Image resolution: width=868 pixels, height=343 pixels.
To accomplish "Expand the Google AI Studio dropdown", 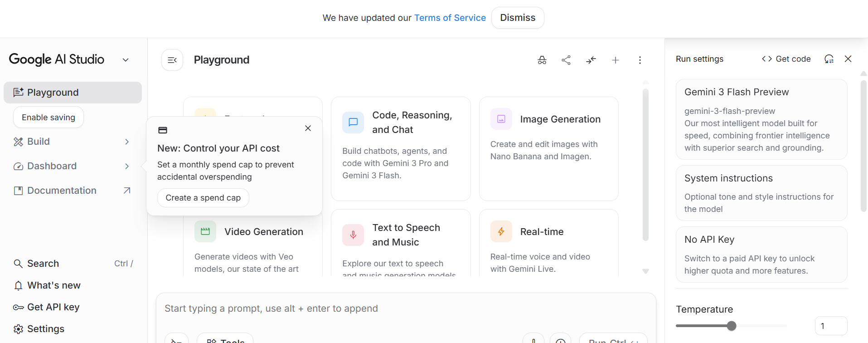I will (x=126, y=60).
